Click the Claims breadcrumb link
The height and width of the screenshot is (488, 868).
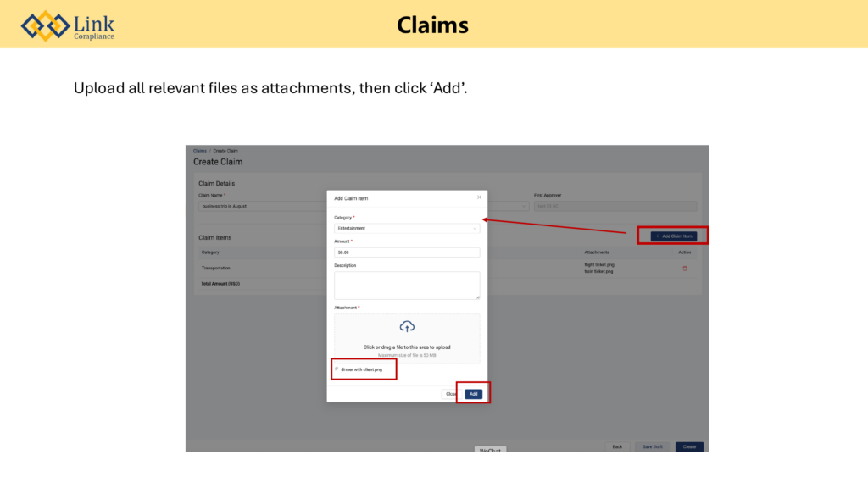click(200, 151)
